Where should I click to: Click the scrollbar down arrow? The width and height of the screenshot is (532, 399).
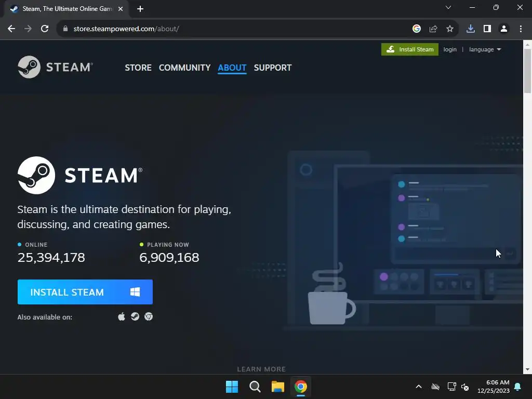point(527,369)
